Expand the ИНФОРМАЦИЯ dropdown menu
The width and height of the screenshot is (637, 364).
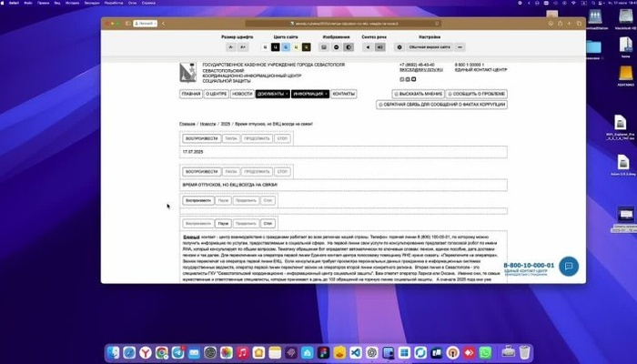click(x=310, y=94)
